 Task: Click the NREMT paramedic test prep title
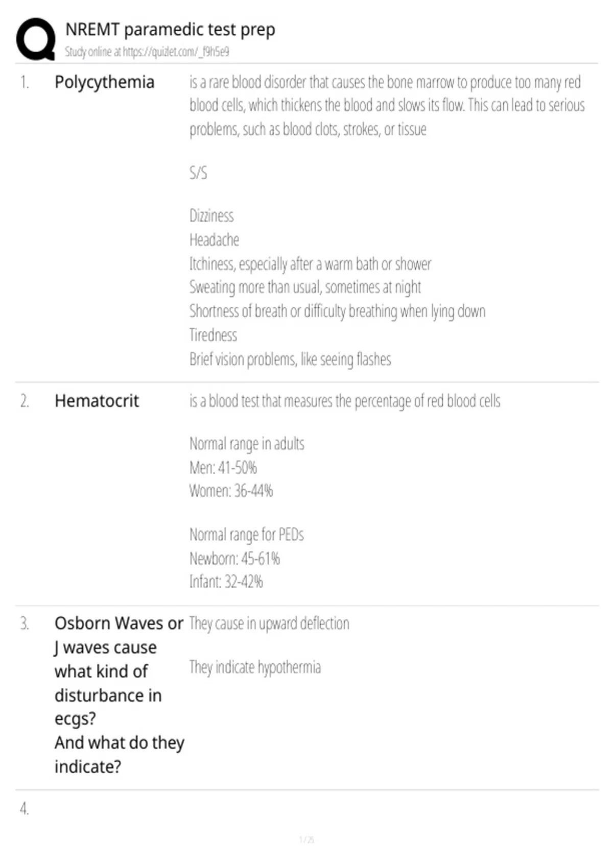click(x=170, y=30)
